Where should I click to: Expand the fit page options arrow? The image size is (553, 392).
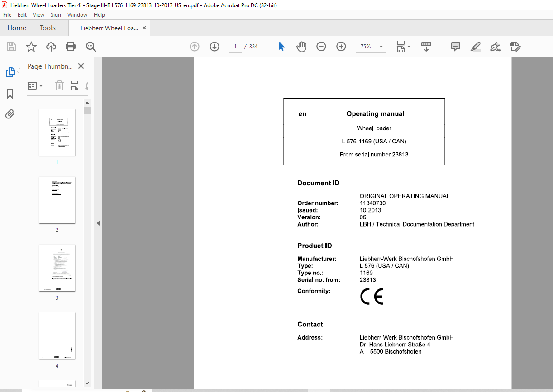point(409,47)
